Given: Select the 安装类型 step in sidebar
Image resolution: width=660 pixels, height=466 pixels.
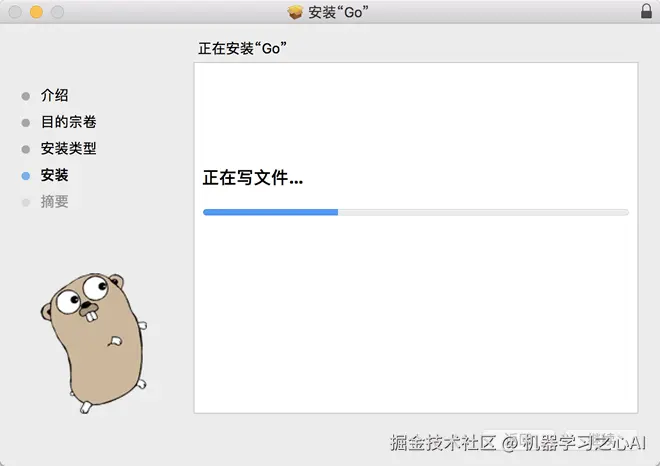Looking at the screenshot, I should (68, 148).
